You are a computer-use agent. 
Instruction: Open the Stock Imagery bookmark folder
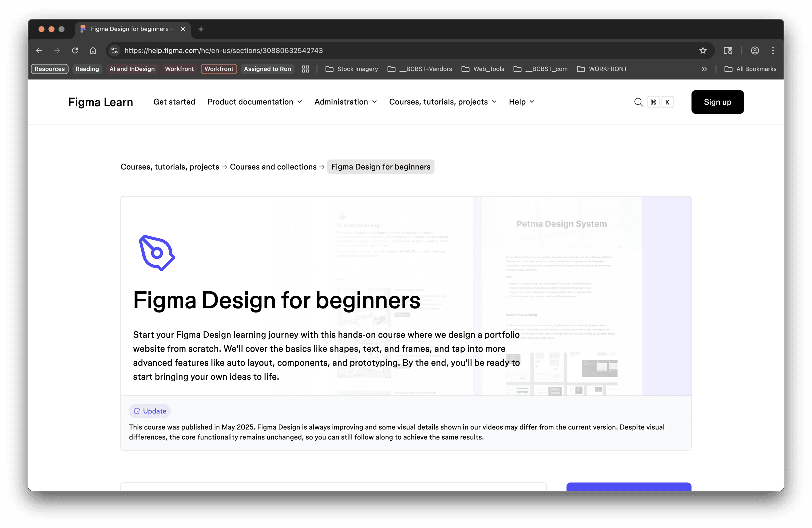click(x=352, y=69)
